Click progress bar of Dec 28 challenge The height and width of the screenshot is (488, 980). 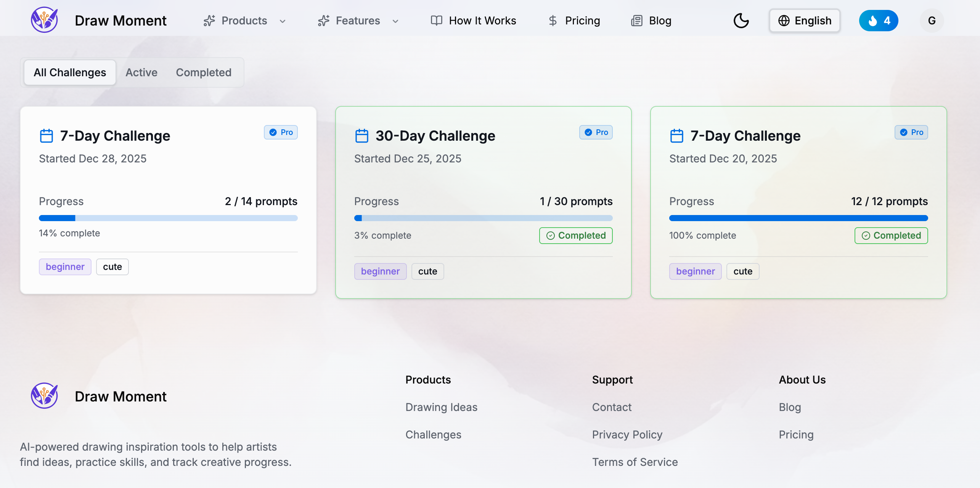click(168, 218)
